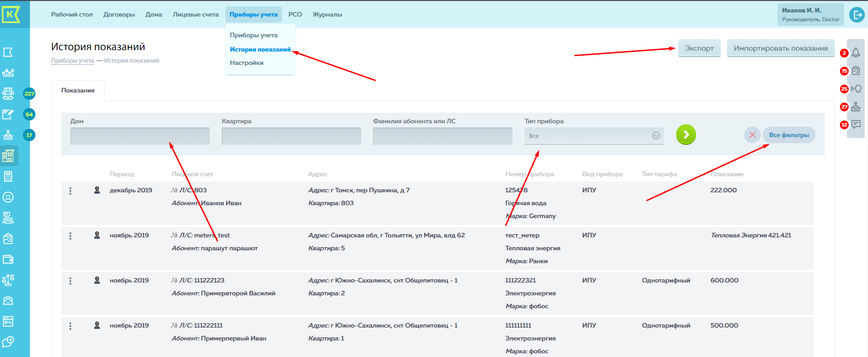Open Журналы menu item

click(x=327, y=14)
